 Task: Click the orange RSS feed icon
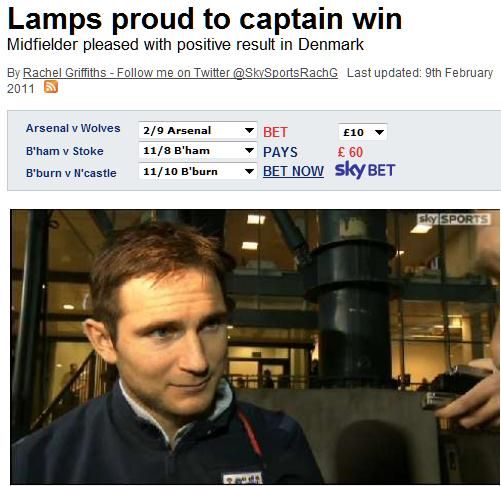tap(51, 87)
